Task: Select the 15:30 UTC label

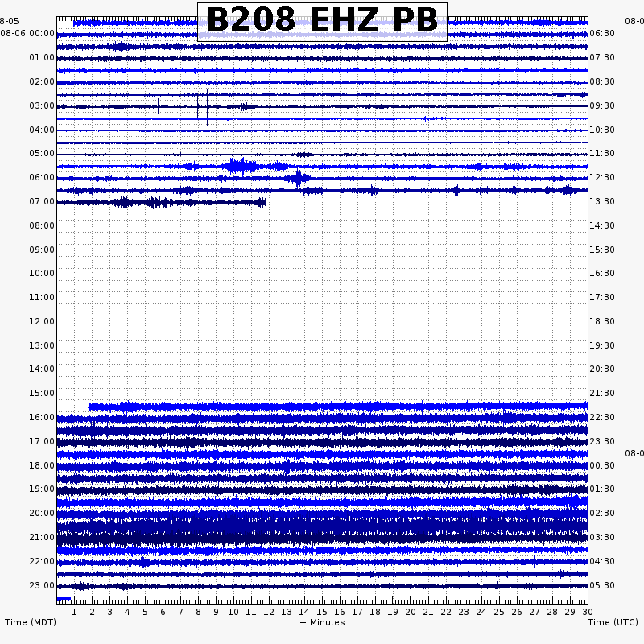Action: click(x=602, y=250)
